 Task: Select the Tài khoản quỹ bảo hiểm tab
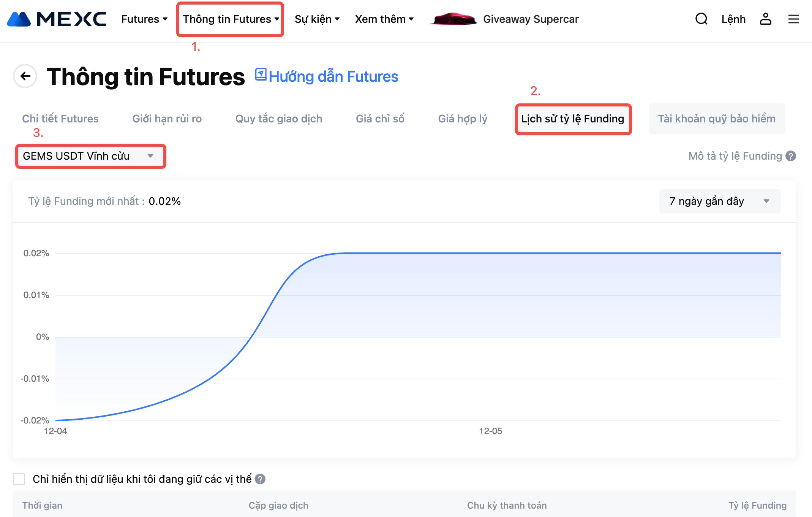[716, 119]
